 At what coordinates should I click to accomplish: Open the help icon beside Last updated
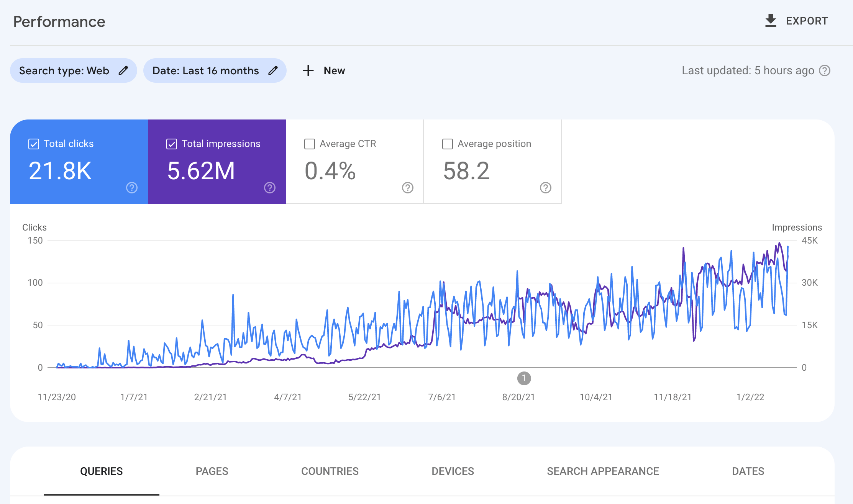coord(825,70)
